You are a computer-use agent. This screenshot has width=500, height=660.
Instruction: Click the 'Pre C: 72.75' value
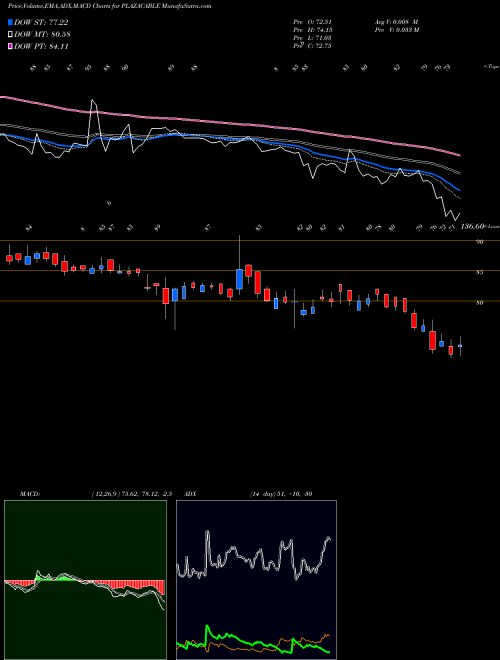point(312,46)
